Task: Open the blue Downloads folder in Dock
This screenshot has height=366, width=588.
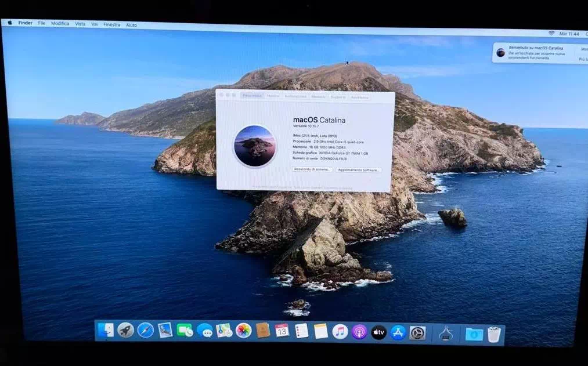Action: (x=474, y=334)
